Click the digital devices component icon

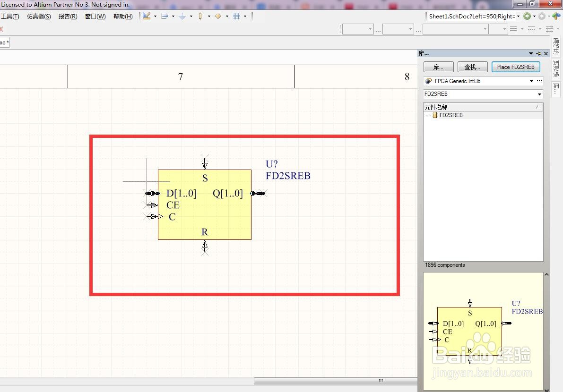(200, 16)
